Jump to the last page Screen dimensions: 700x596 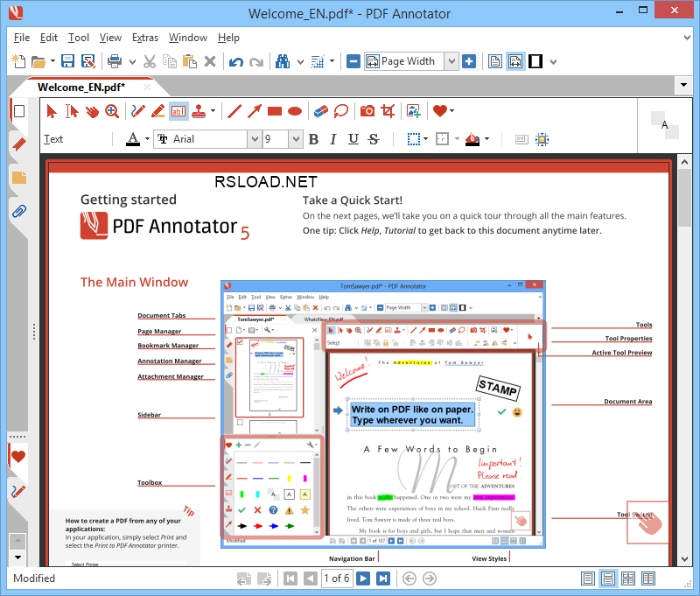[x=383, y=578]
